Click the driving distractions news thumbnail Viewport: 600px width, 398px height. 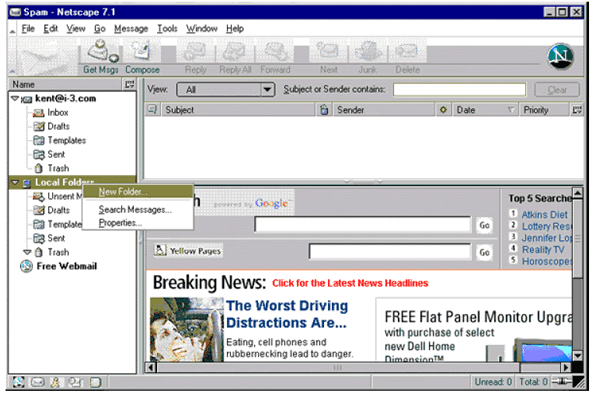tap(187, 329)
